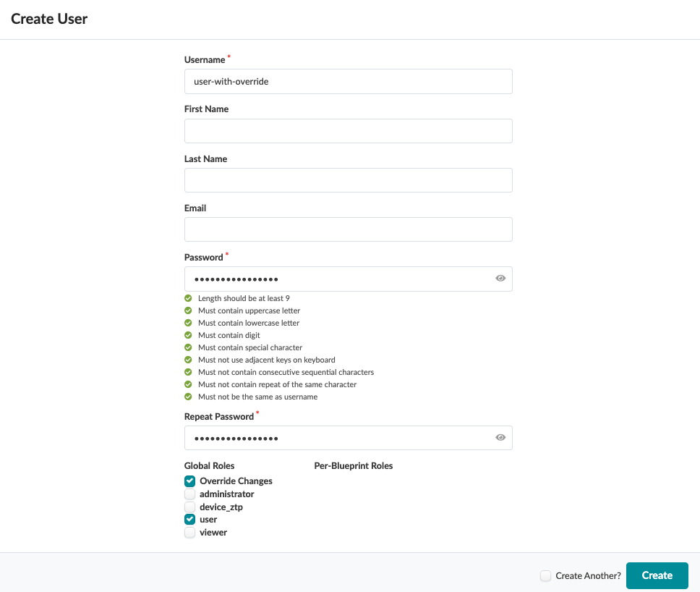The image size is (700, 592).
Task: Click the check icon for uppercase rule
Action: pos(189,310)
